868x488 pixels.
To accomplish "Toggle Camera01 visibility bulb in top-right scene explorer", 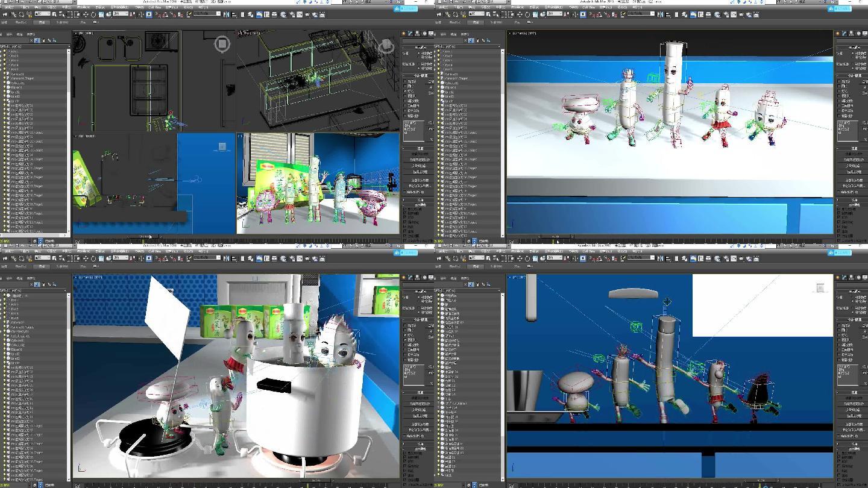I will click(x=439, y=74).
